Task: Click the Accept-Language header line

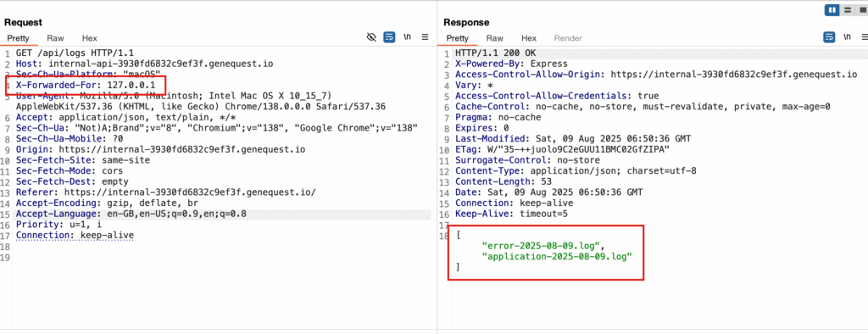Action: 131,214
